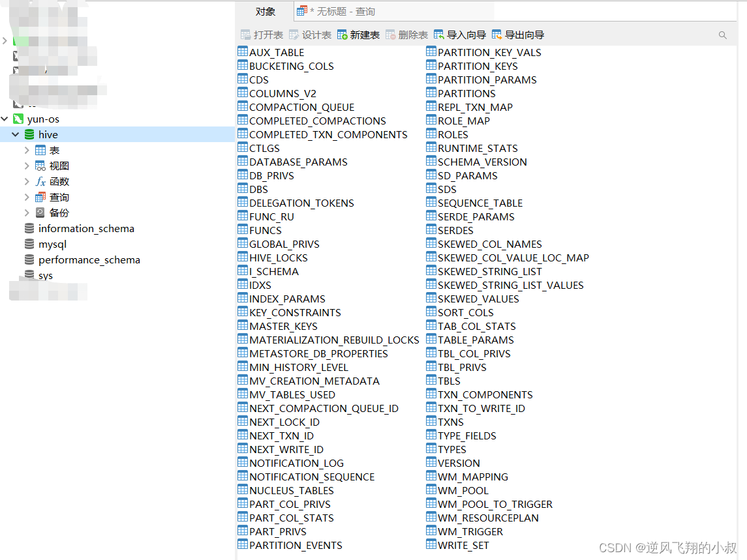Select the hive database icon

(29, 134)
